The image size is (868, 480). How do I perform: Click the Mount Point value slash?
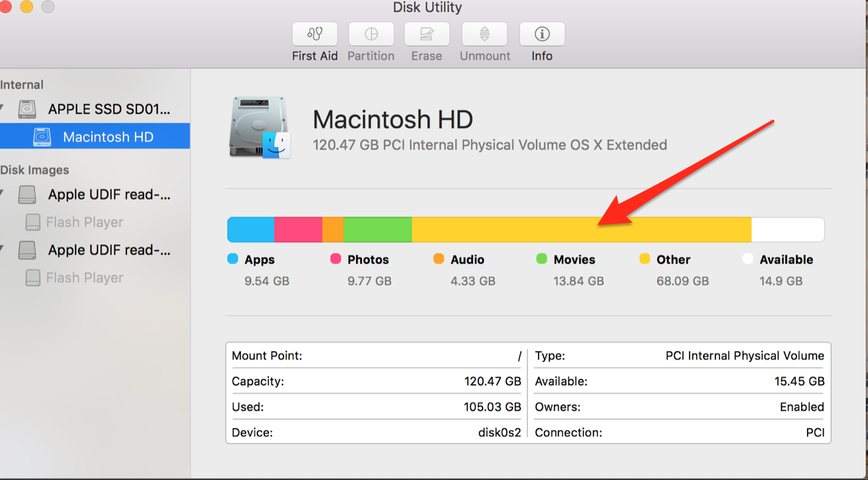[x=519, y=356]
